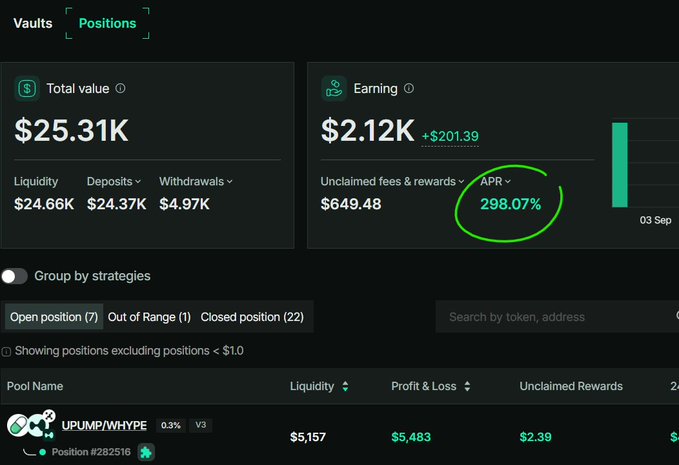
Task: Click the 298.07% APR value
Action: pyautogui.click(x=511, y=204)
